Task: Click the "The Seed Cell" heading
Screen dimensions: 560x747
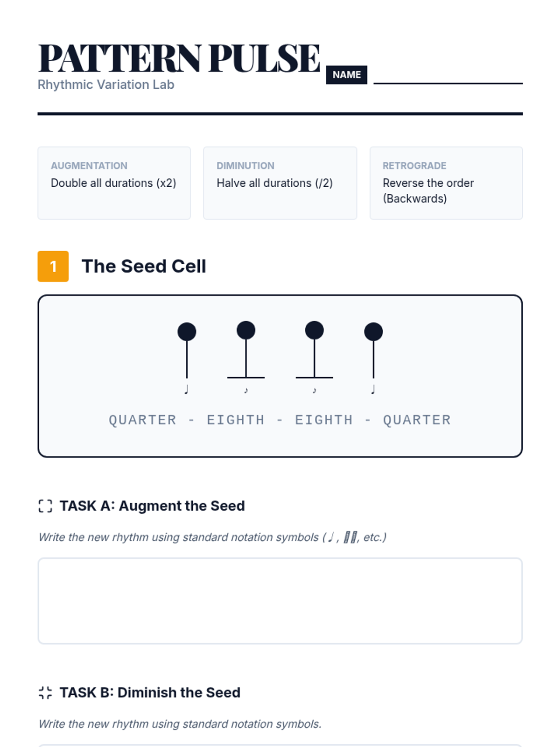Action: tap(144, 266)
